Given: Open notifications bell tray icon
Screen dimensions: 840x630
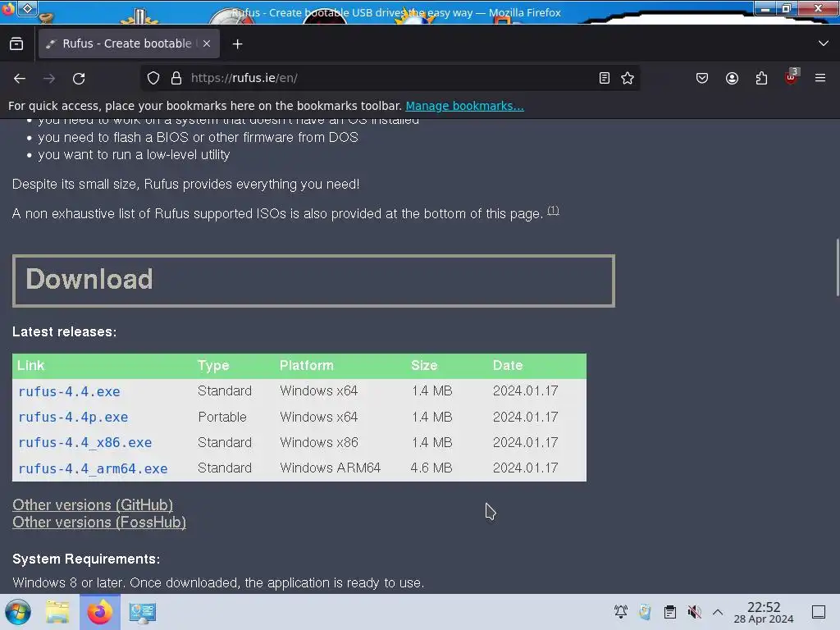Looking at the screenshot, I should tap(621, 612).
